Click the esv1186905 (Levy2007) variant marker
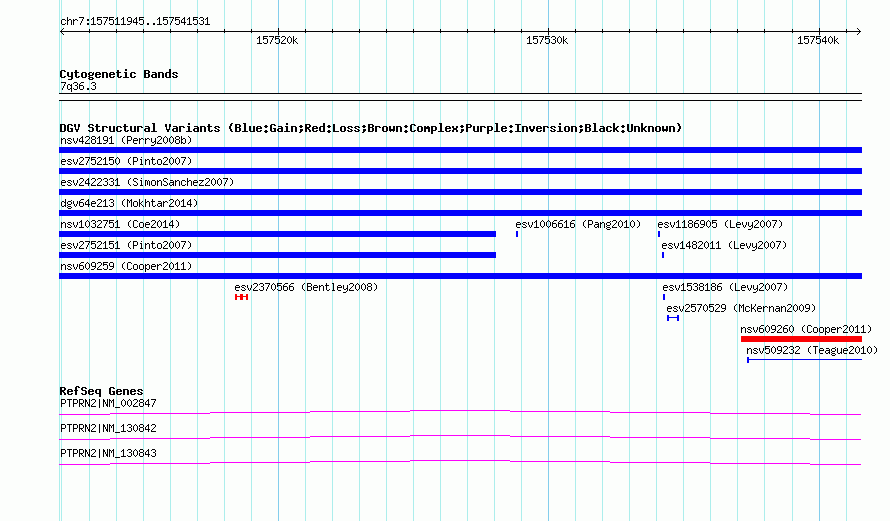 coord(659,234)
